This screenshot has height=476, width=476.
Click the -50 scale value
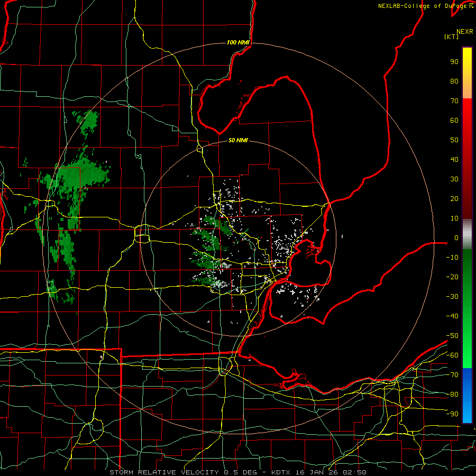pyautogui.click(x=452, y=336)
